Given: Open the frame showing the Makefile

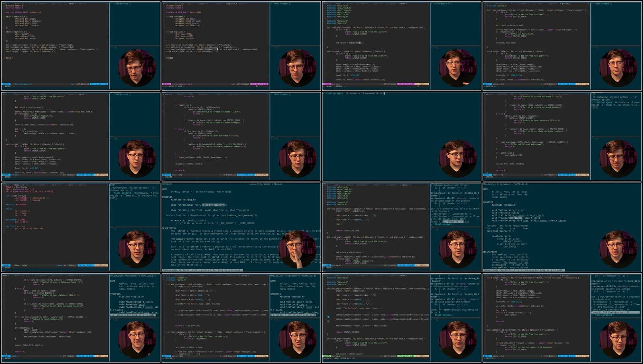Looking at the screenshot, I should coord(81,227).
